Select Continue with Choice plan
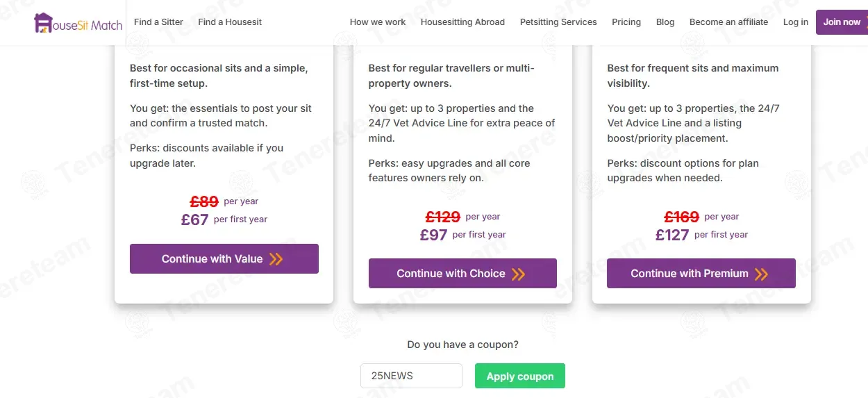Screen dimensions: 868x398 coord(462,273)
